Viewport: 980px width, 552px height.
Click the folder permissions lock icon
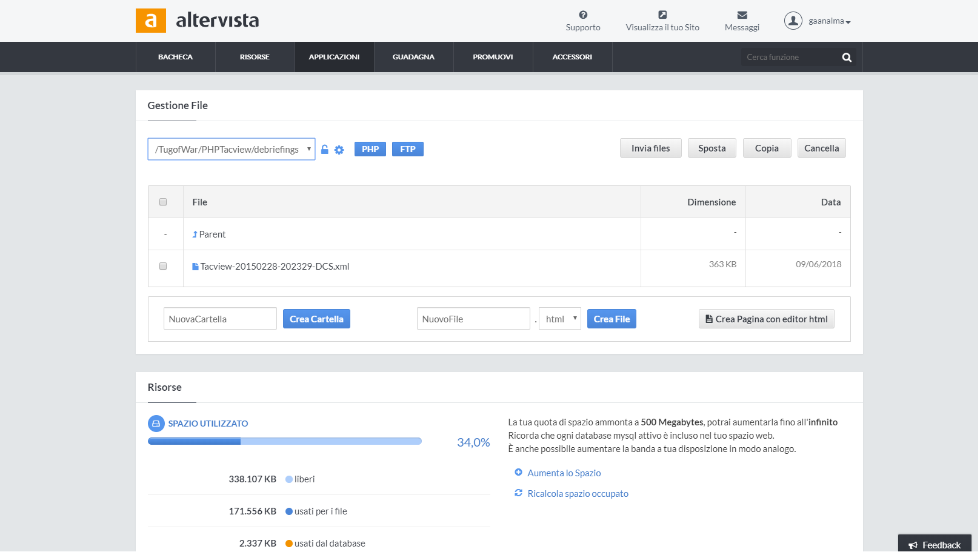pyautogui.click(x=325, y=149)
